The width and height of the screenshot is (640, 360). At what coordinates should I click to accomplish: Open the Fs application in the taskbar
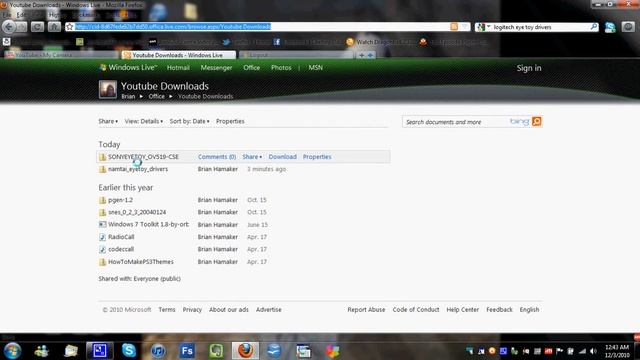coord(187,351)
